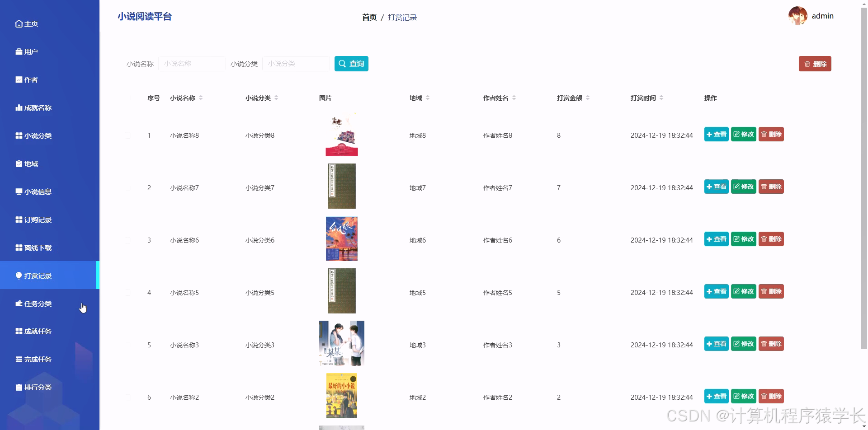The image size is (868, 430).
Task: Click the 小说阅读平台 title
Action: pyautogui.click(x=145, y=17)
